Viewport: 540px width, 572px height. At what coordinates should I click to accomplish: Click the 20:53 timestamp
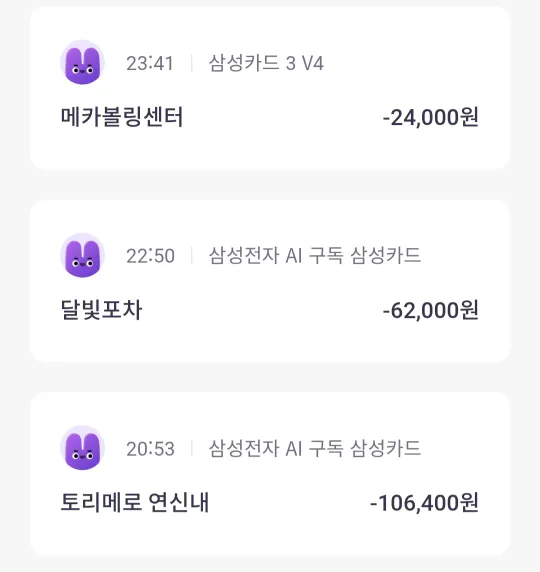click(150, 449)
